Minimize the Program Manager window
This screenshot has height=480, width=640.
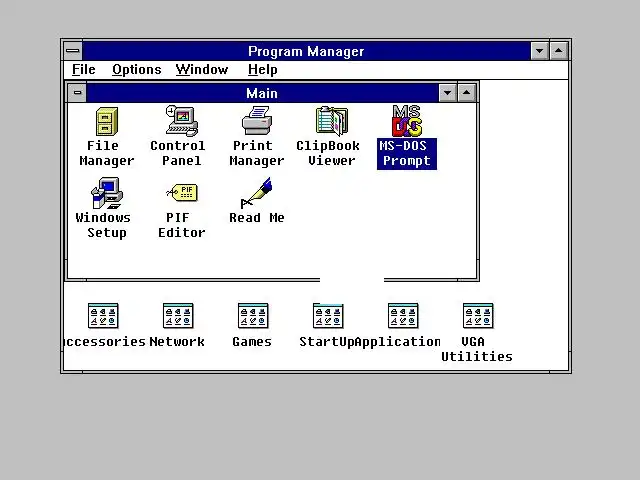pos(540,51)
